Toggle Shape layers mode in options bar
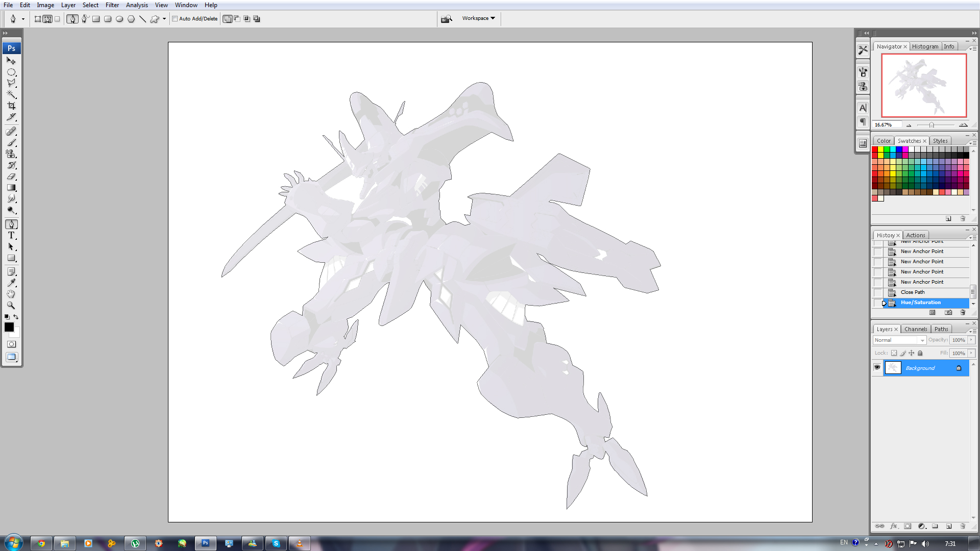 pos(38,19)
